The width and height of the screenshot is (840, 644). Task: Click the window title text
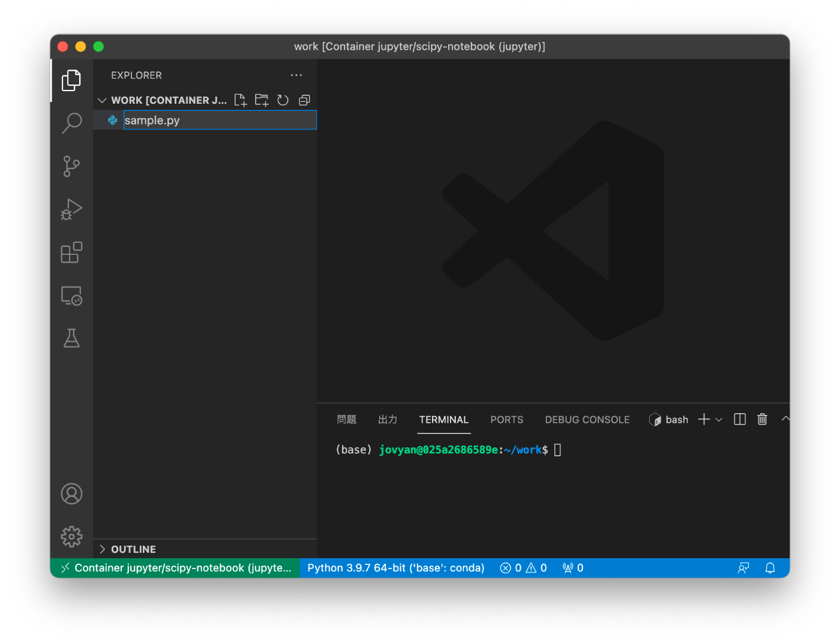click(x=420, y=46)
